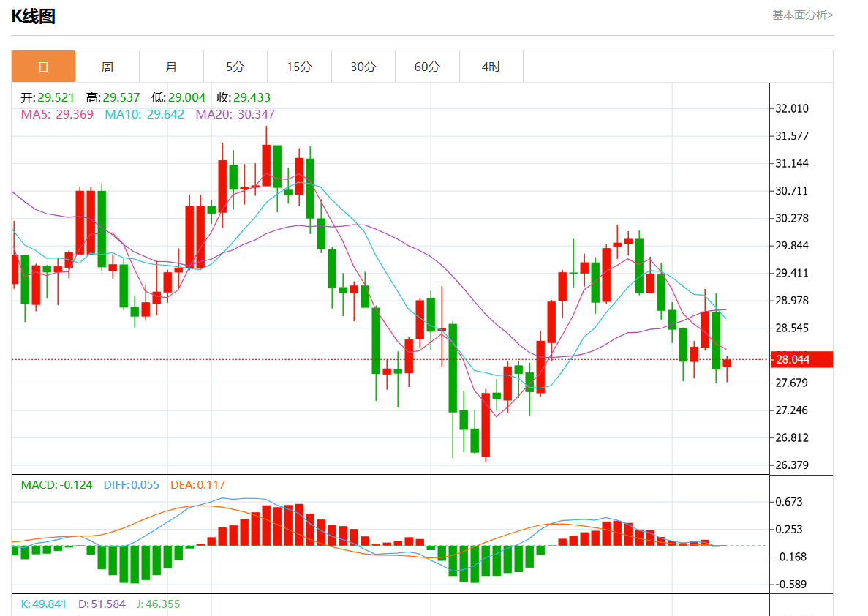
Task: Open the 5分 interval tab
Action: (x=235, y=67)
